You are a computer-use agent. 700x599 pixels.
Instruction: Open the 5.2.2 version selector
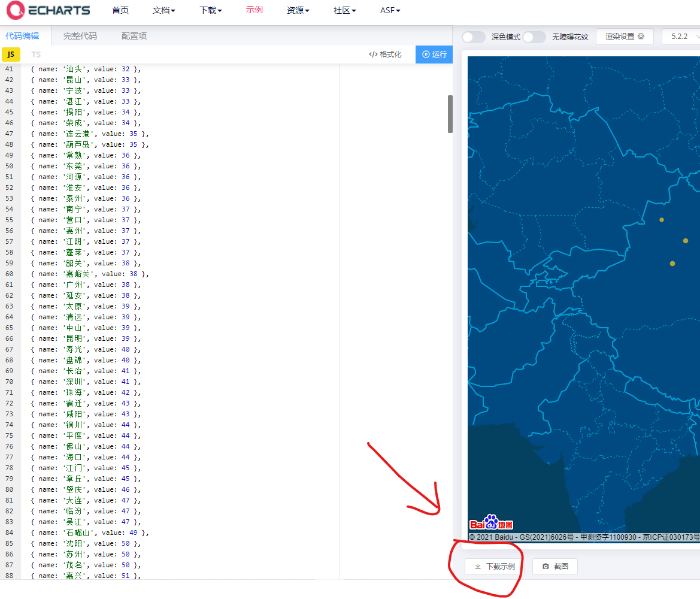(x=680, y=36)
